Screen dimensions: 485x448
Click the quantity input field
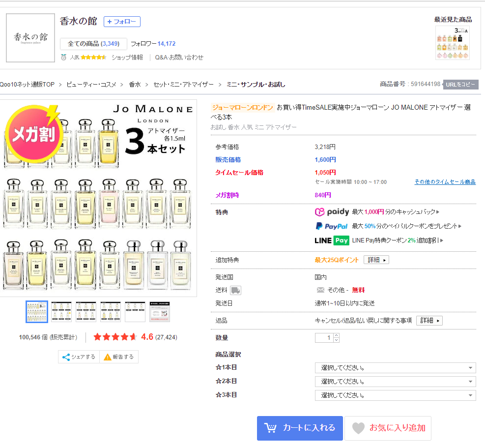[324, 338]
